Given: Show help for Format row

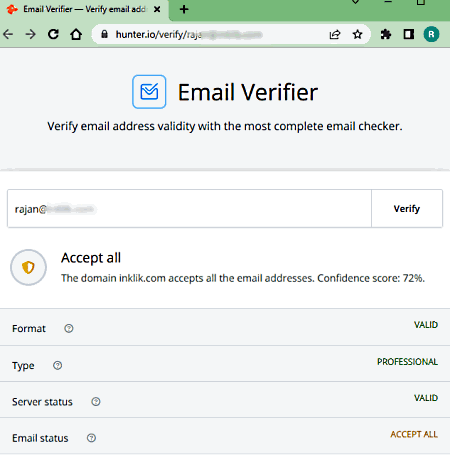Looking at the screenshot, I should click(x=69, y=328).
